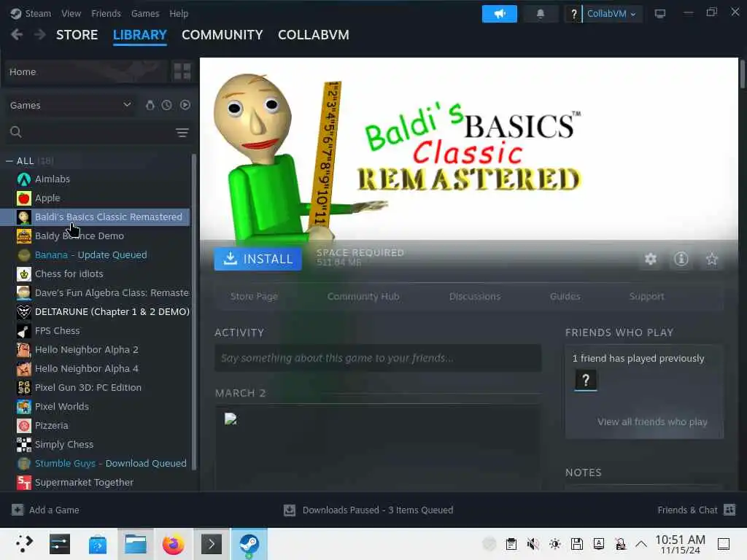Add game to favorites star
This screenshot has height=560, width=747.
(712, 259)
